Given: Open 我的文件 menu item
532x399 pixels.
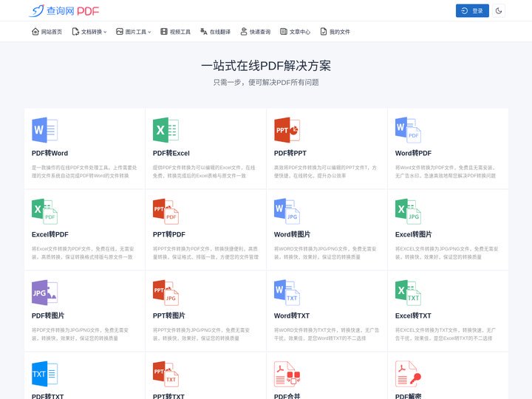Looking at the screenshot, I should tap(335, 32).
